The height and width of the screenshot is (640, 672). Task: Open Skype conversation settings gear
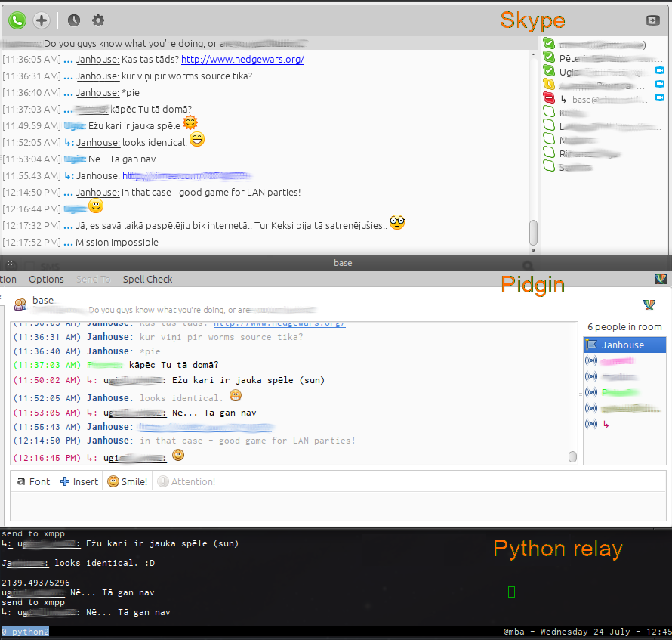point(98,20)
